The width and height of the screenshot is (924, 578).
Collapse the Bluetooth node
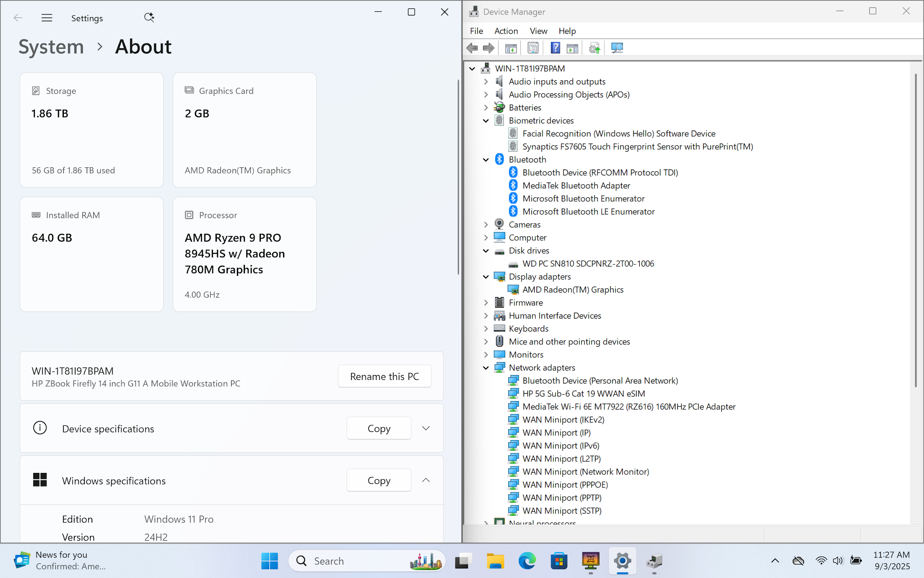[x=486, y=160]
